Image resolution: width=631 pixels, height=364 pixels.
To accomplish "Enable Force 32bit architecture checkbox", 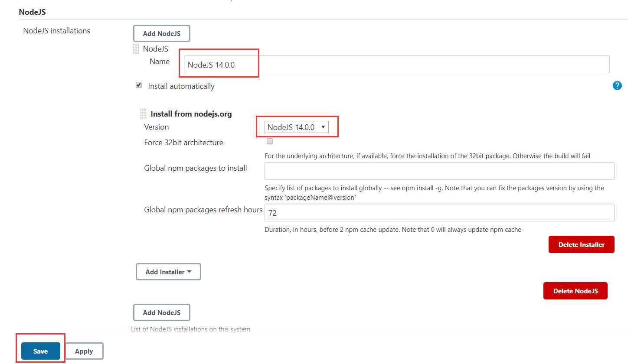I will click(x=270, y=141).
